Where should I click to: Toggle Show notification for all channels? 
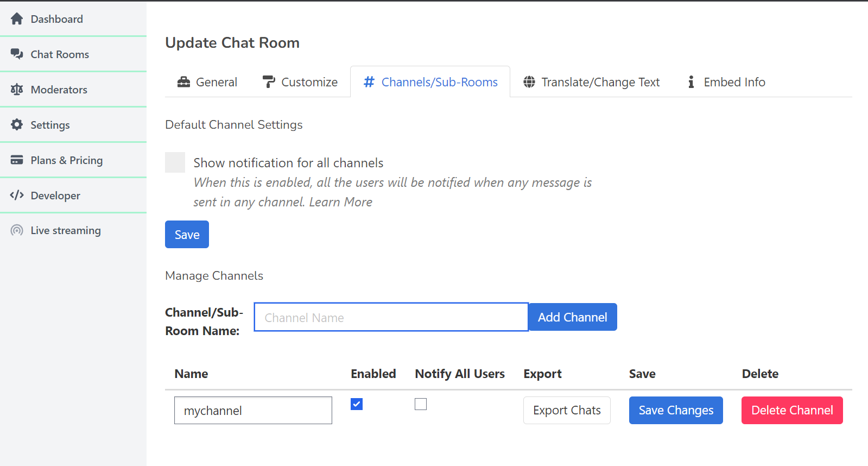coord(175,162)
